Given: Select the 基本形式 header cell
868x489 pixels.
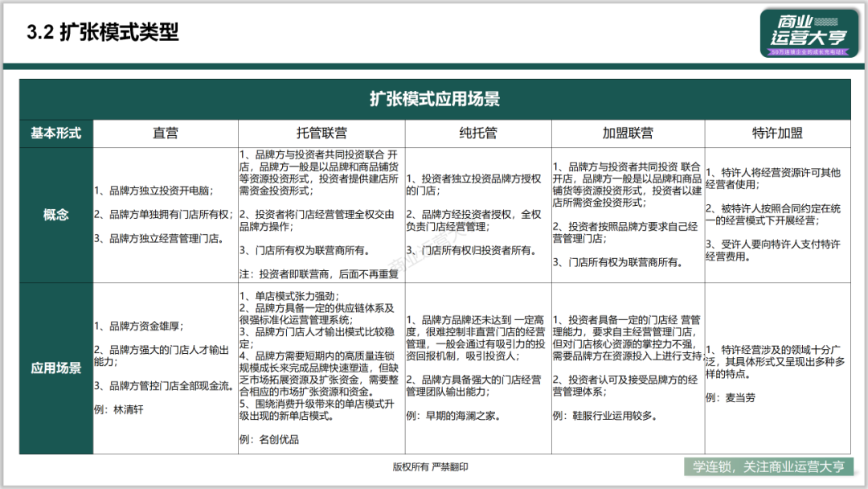Looking at the screenshot, I should tap(56, 134).
